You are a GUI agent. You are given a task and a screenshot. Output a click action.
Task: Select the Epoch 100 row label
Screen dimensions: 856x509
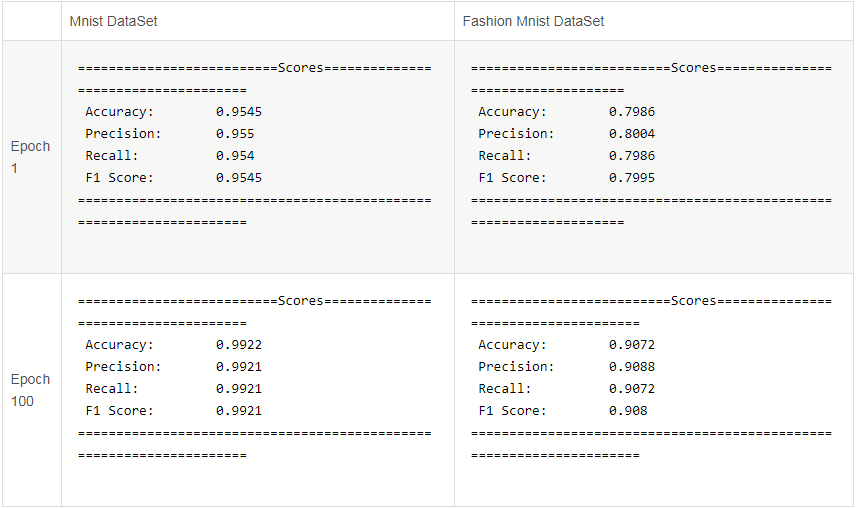click(30, 390)
